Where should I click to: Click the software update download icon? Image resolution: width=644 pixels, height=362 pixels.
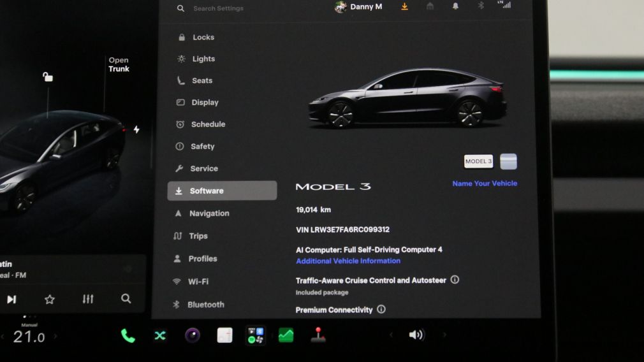(x=404, y=6)
